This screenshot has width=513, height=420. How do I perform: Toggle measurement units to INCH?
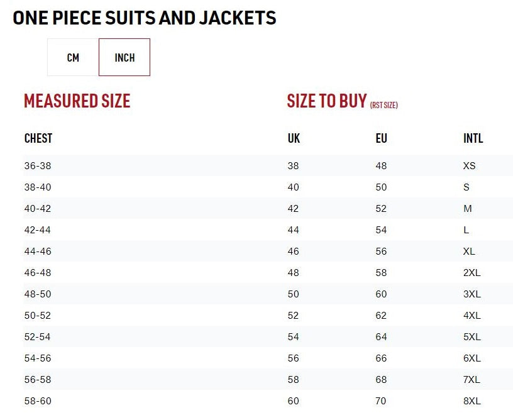(124, 57)
